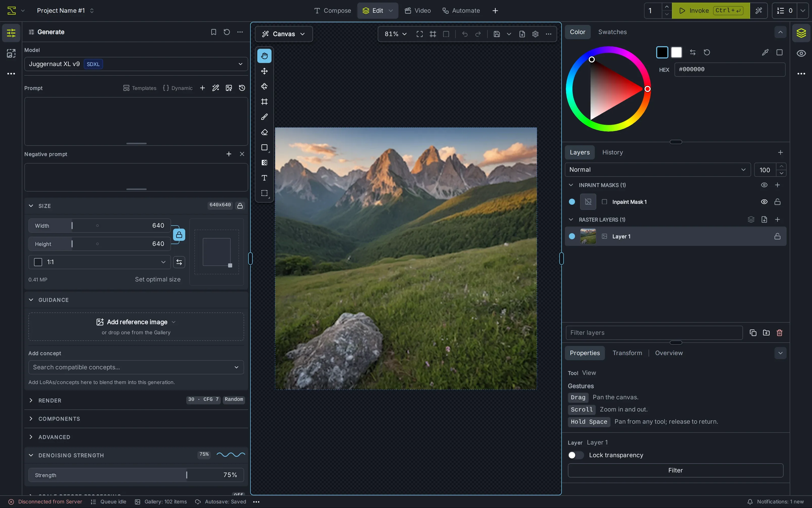Select the Eraser tool
This screenshot has width=812, height=508.
[x=264, y=132]
